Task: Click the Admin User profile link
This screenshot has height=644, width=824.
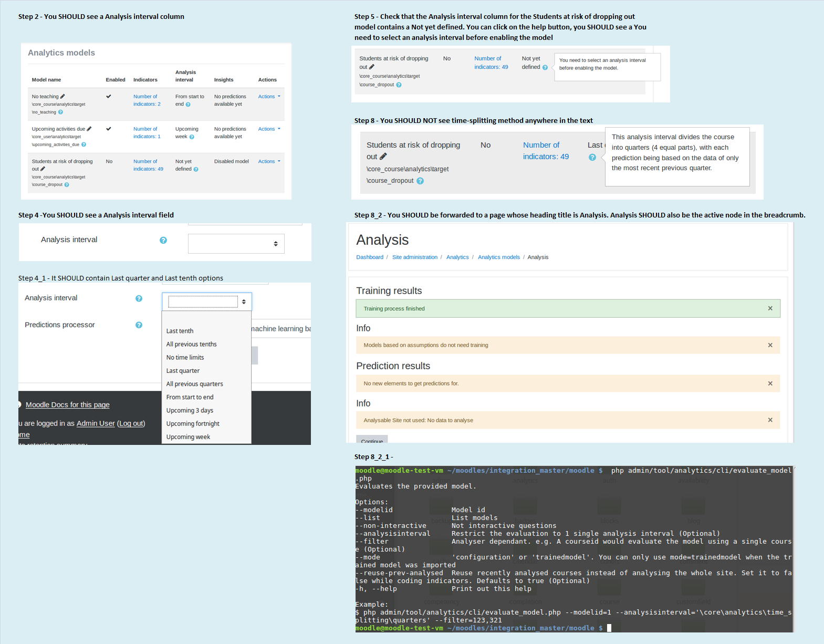Action: coord(96,423)
